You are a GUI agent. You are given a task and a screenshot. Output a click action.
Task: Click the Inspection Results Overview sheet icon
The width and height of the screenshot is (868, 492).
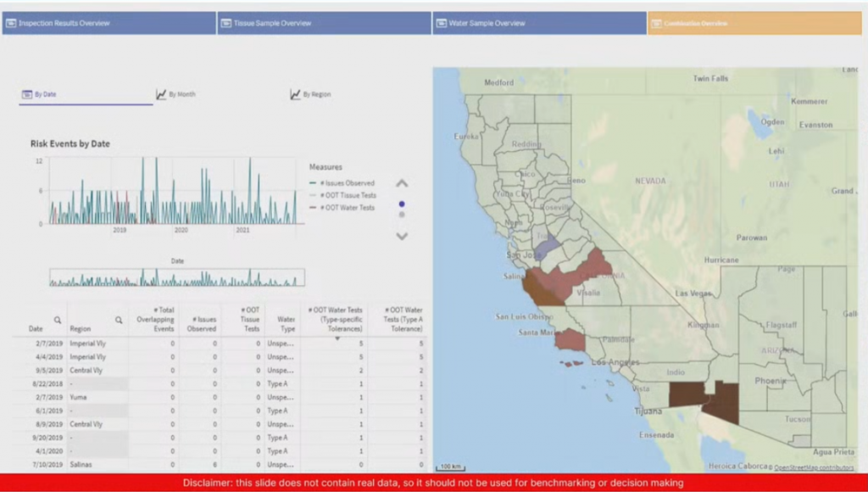10,23
